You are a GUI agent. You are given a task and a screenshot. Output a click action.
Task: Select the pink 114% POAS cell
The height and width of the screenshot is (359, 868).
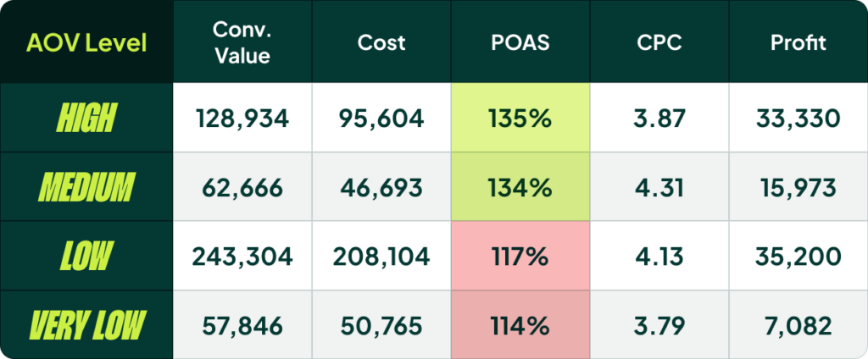(x=520, y=324)
